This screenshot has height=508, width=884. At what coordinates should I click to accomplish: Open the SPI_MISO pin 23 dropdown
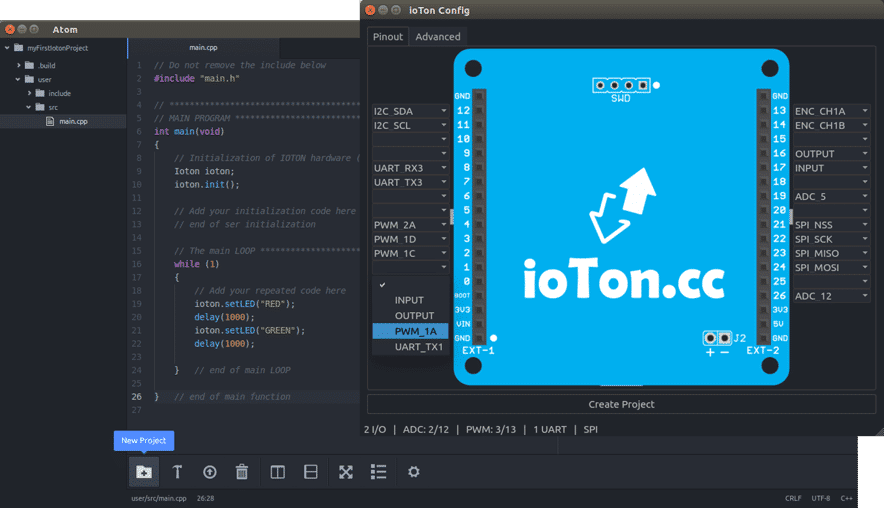click(832, 253)
